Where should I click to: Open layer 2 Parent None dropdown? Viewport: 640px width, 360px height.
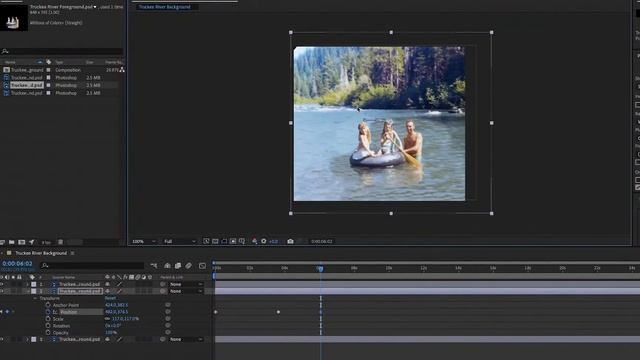(x=186, y=291)
